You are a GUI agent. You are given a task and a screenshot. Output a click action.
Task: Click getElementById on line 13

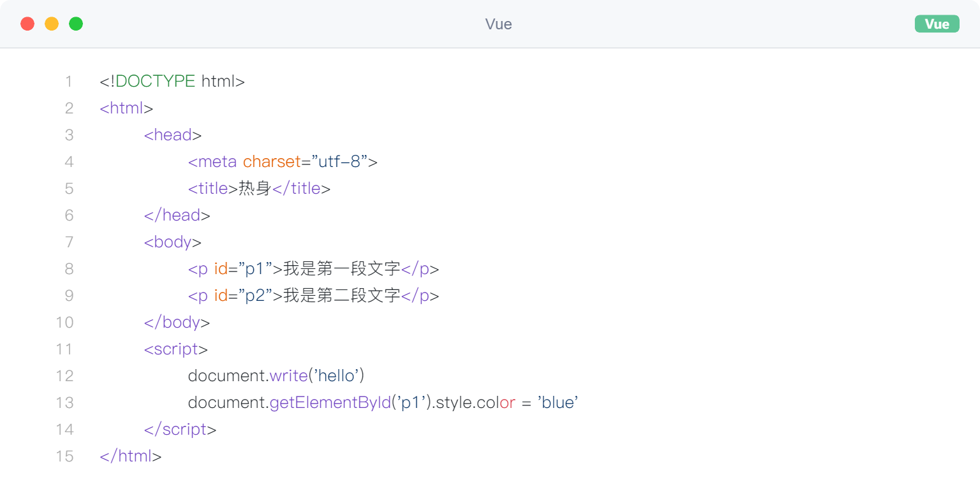(330, 403)
